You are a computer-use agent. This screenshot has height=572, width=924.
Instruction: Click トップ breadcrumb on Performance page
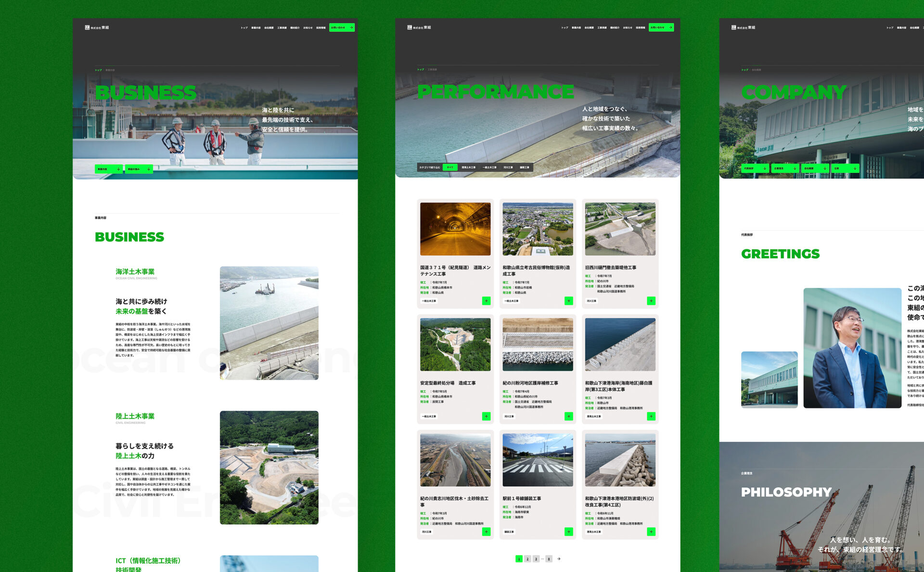(421, 70)
